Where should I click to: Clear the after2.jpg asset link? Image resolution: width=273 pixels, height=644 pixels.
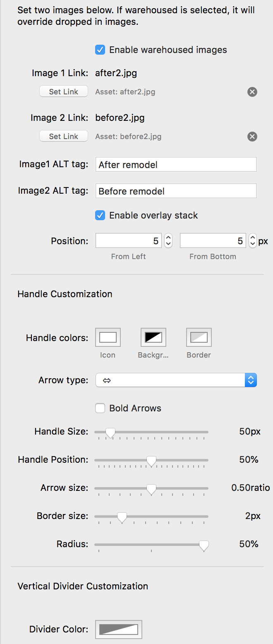[252, 92]
